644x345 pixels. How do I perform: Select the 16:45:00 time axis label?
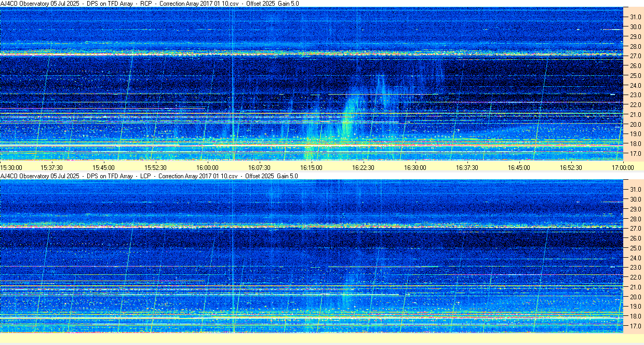(x=519, y=167)
